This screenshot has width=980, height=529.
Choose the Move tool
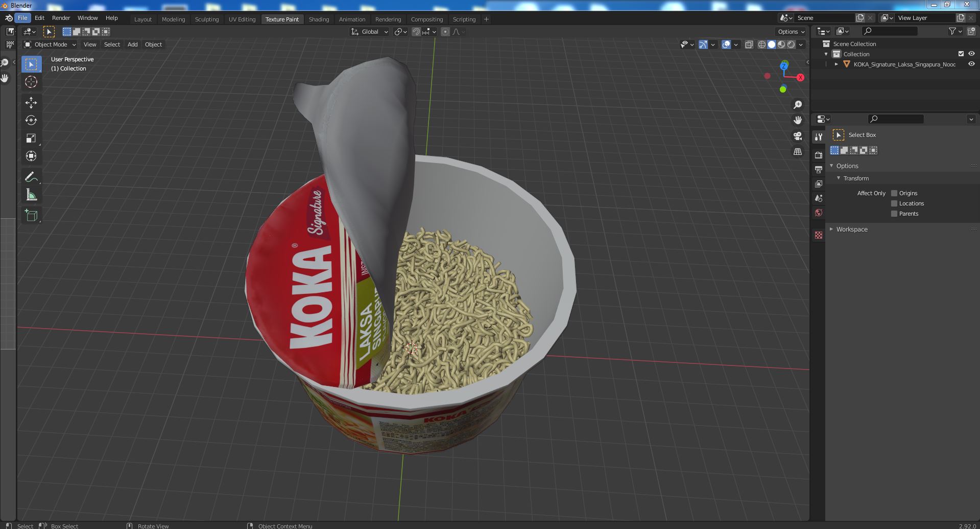[31, 103]
